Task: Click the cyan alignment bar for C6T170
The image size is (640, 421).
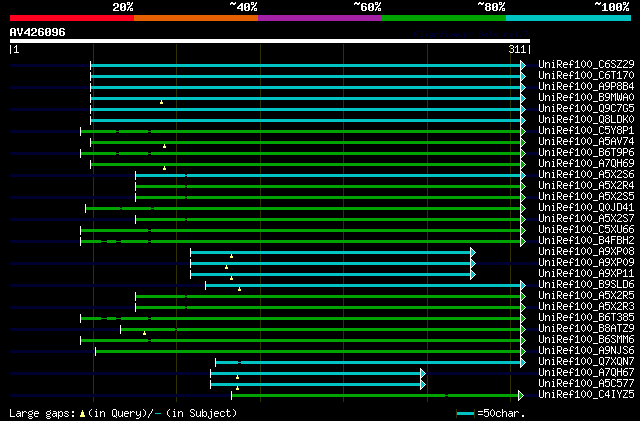Action: coord(305,76)
